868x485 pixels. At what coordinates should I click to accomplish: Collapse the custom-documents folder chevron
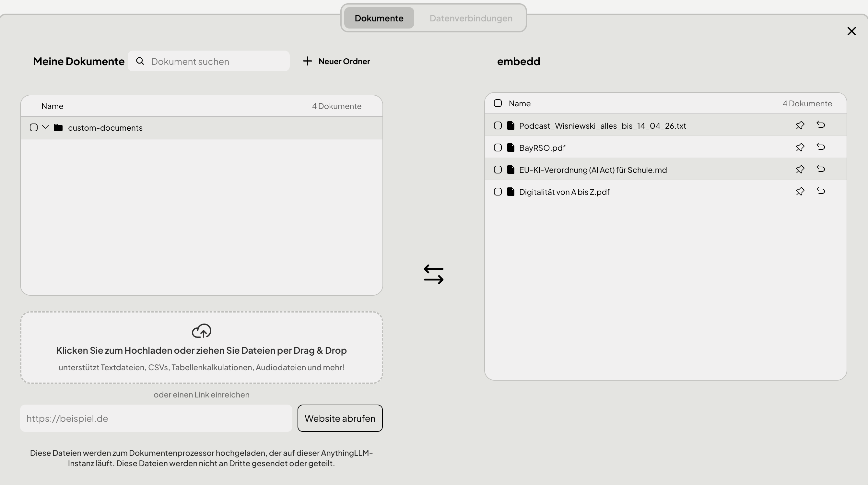tap(45, 127)
